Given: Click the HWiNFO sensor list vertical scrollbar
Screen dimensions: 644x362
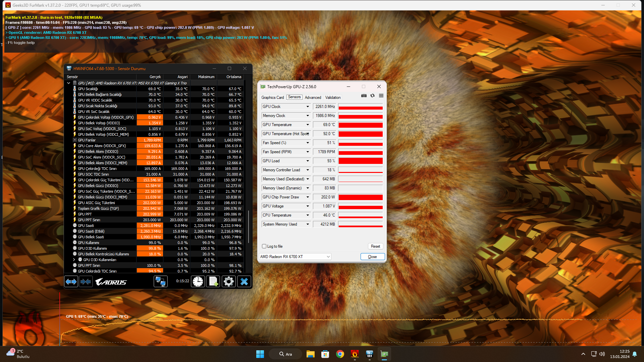Looking at the screenshot, I should (249, 226).
